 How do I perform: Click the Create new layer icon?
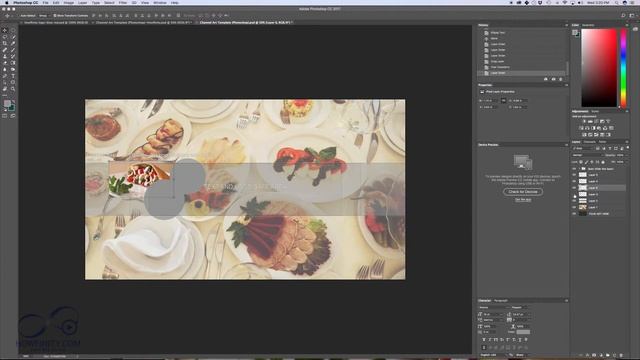click(614, 355)
